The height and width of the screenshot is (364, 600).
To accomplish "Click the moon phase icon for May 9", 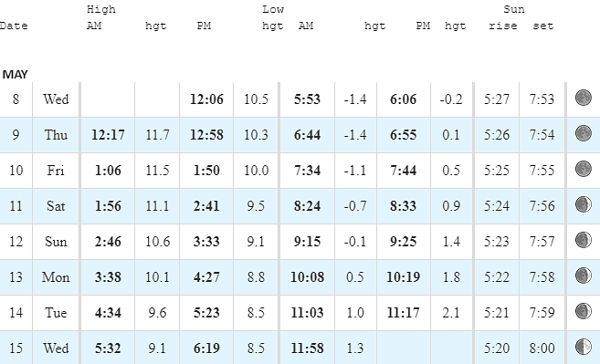I will click(x=584, y=133).
